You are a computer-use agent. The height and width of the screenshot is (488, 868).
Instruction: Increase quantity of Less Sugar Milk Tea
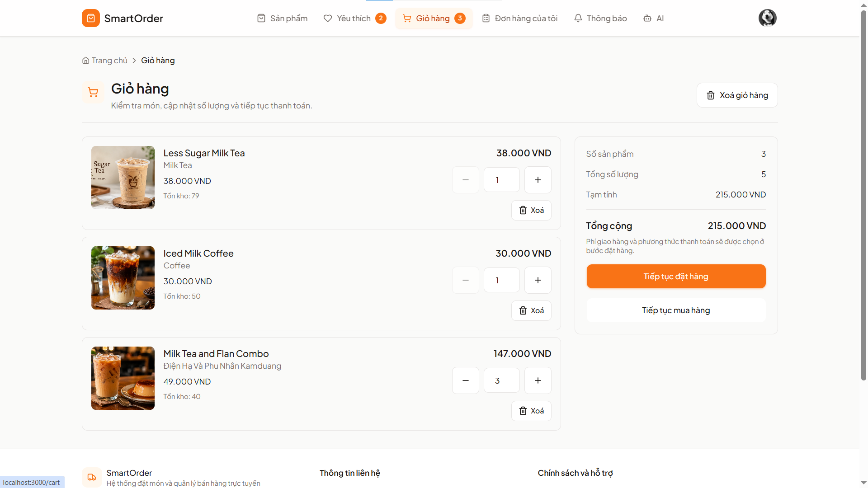[x=538, y=180]
